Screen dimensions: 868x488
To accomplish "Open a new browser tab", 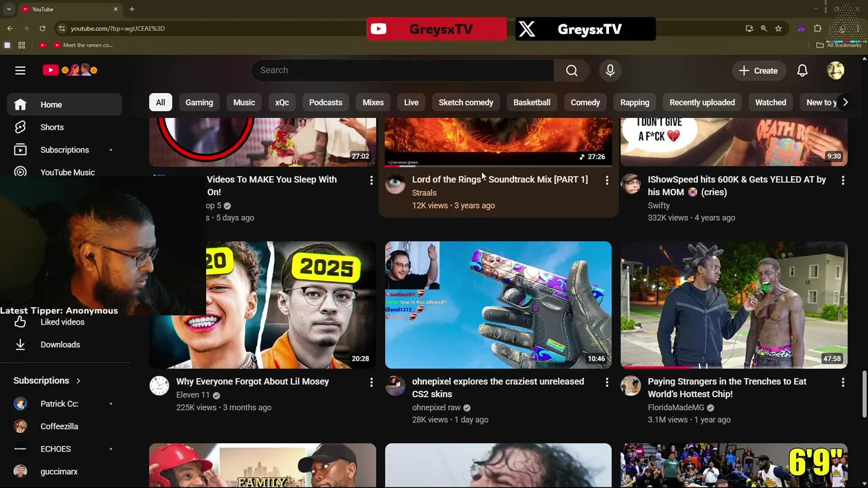I will tap(132, 9).
